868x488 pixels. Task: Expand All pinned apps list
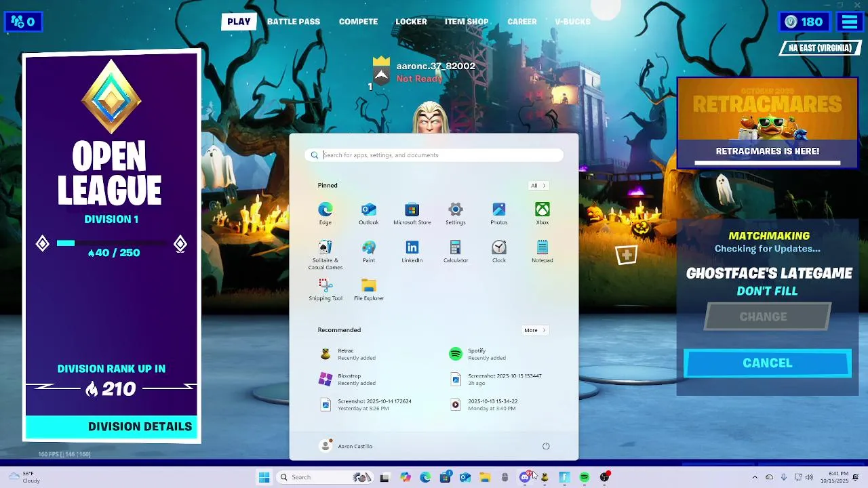(x=538, y=186)
